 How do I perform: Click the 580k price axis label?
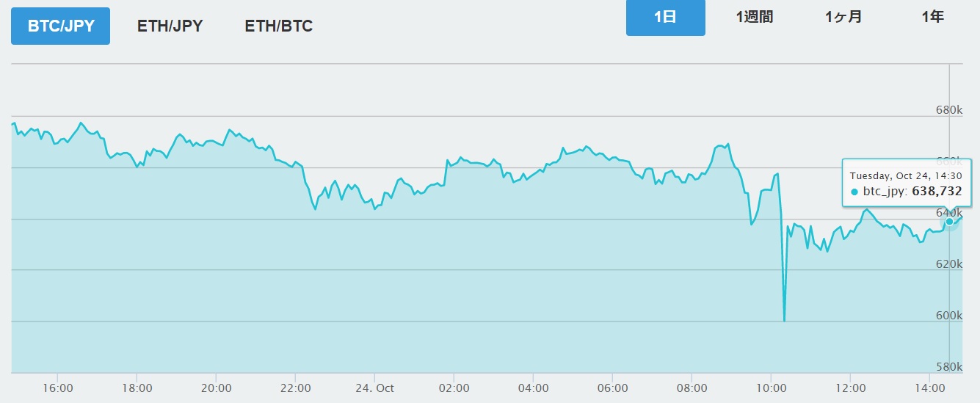pyautogui.click(x=948, y=367)
